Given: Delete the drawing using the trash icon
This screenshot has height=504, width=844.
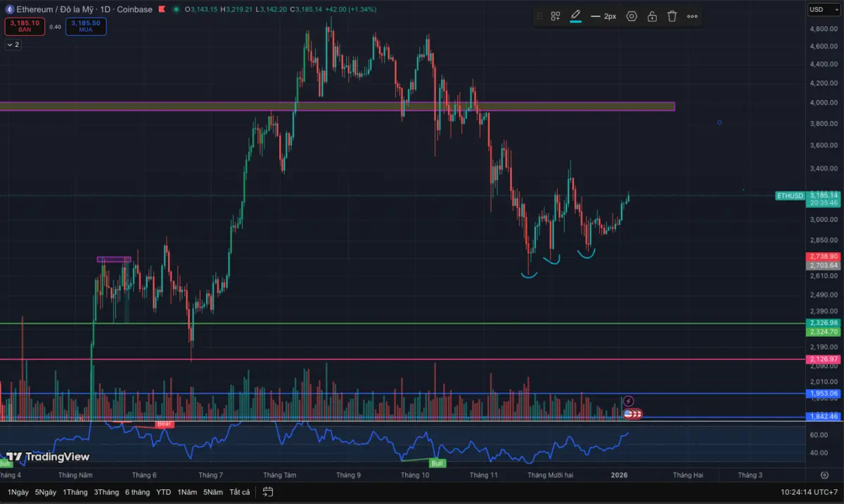Looking at the screenshot, I should click(672, 16).
